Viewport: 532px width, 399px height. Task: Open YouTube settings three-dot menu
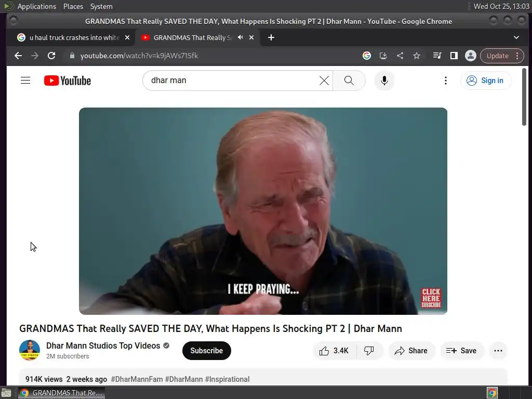445,81
